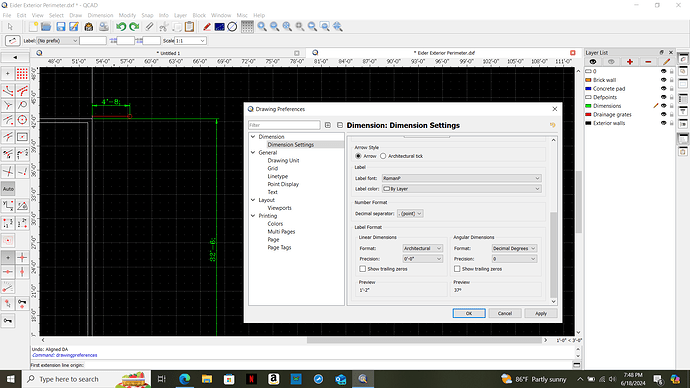Click the collapse all tree icon next to filter
The height and width of the screenshot is (388, 690).
(340, 125)
